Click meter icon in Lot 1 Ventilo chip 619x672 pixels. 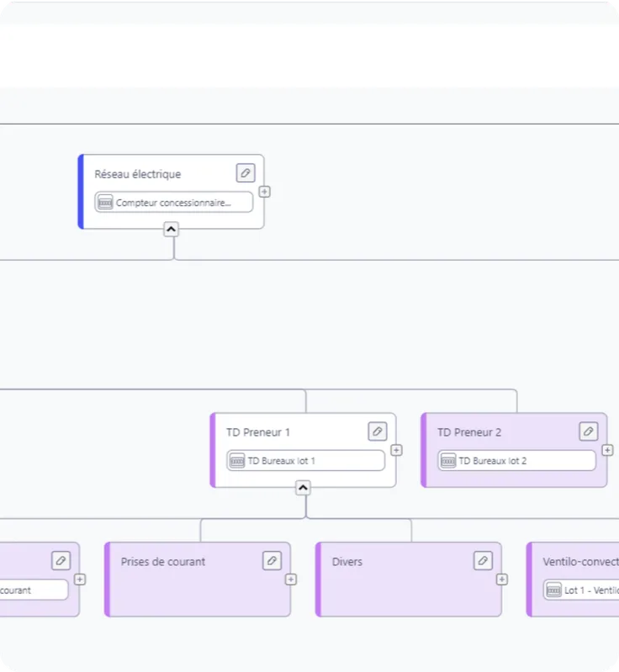tap(554, 590)
